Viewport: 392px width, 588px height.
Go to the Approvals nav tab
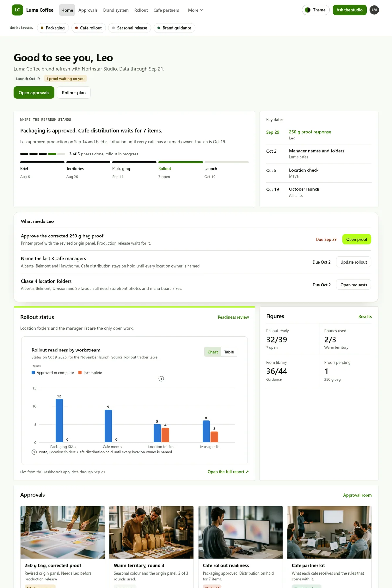pos(88,10)
